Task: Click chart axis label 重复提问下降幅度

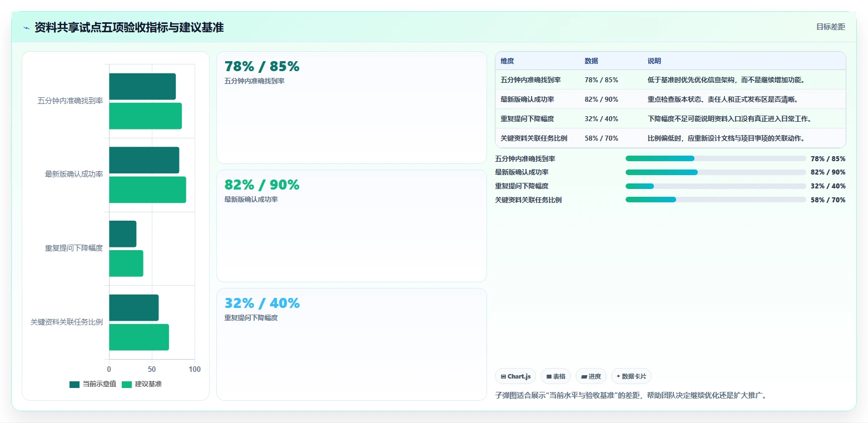Action: point(74,248)
